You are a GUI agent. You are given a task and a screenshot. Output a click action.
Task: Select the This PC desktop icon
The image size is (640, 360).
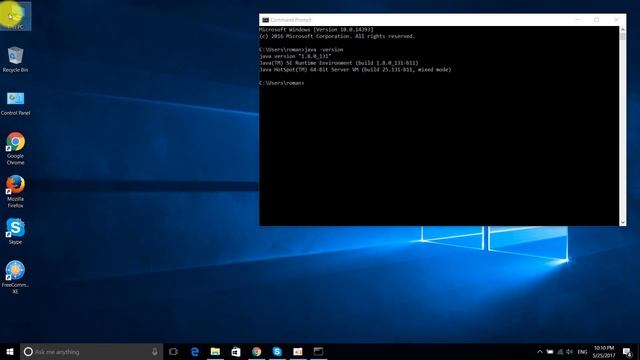16,16
